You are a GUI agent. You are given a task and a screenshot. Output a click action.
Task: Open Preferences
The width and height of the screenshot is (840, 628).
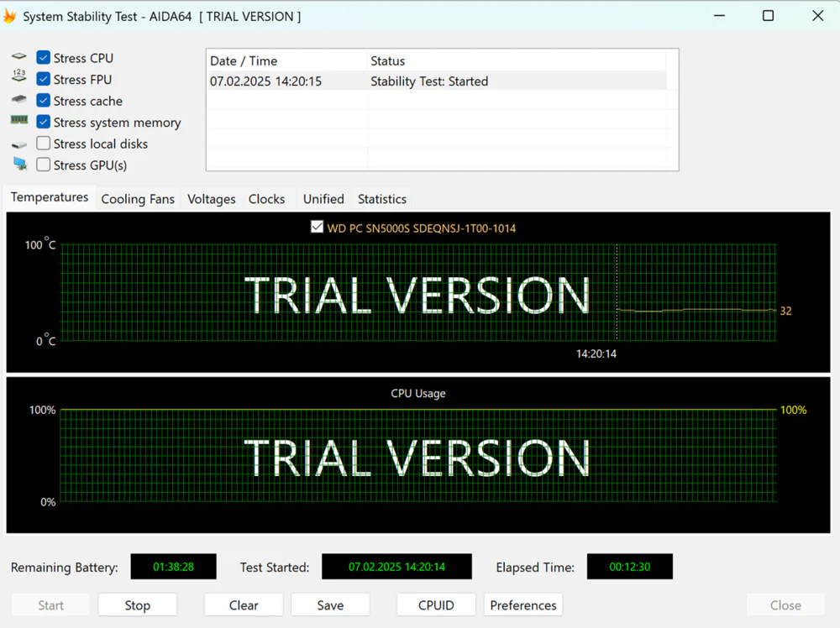pos(522,605)
